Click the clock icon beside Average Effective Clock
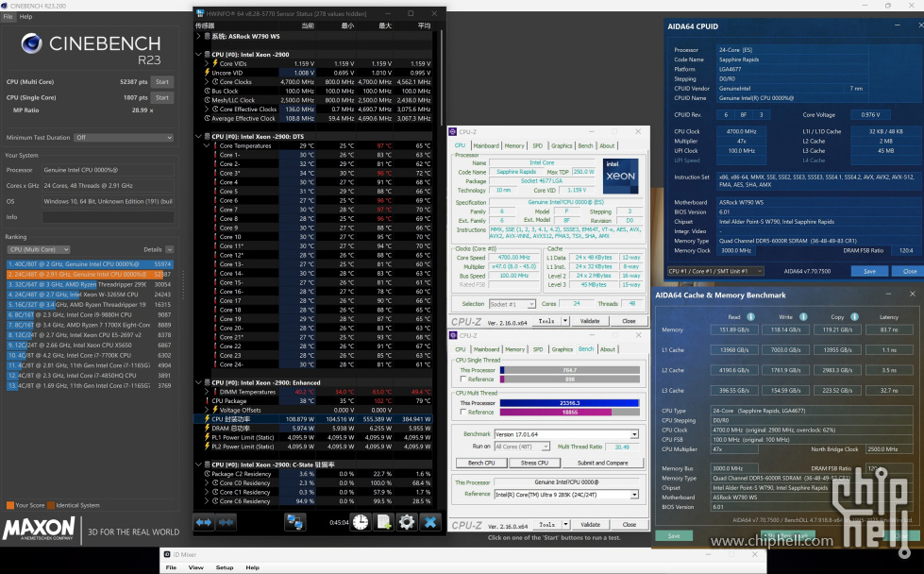Image resolution: width=924 pixels, height=574 pixels. coord(208,118)
